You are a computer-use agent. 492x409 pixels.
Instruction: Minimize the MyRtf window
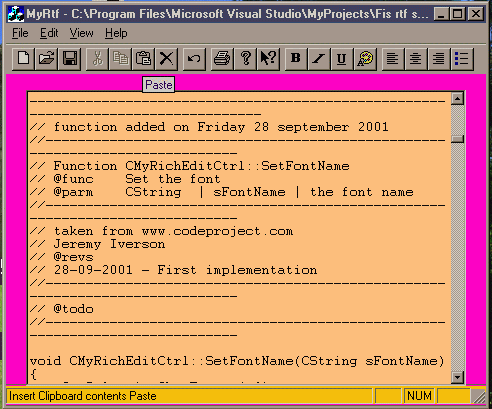tap(441, 14)
